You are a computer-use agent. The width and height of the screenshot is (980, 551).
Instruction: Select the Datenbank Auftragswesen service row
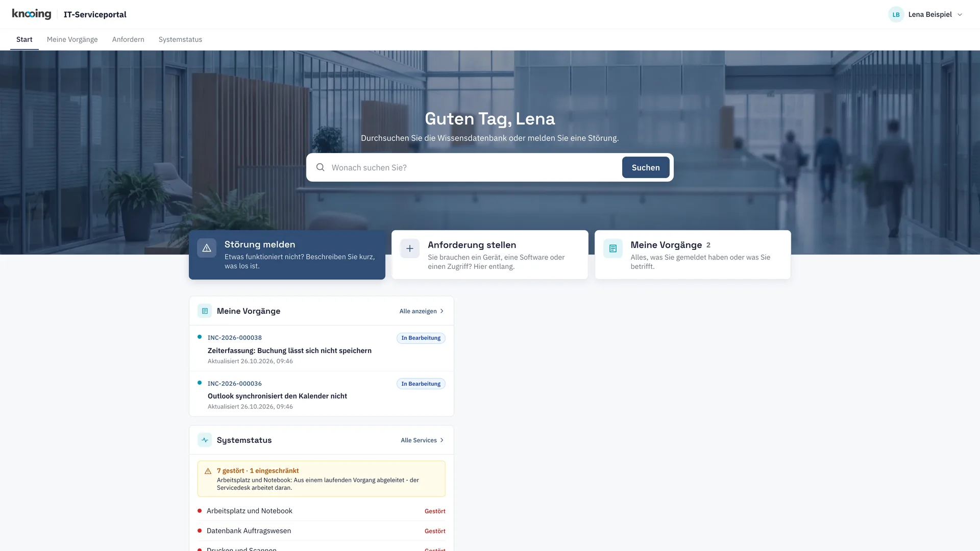(322, 531)
